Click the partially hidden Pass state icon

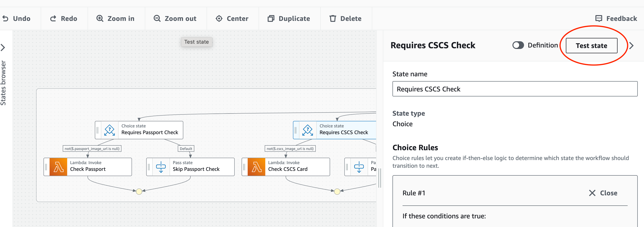(359, 167)
